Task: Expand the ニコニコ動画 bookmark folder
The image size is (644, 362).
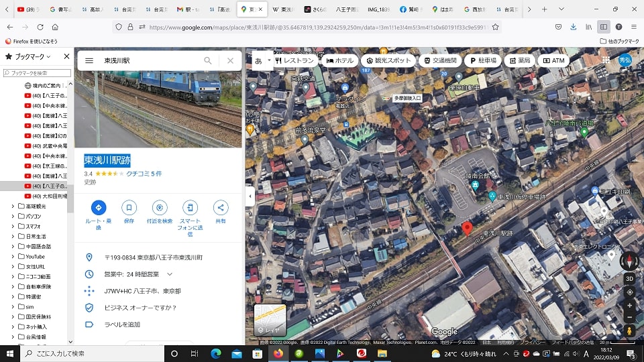Action: (13, 277)
